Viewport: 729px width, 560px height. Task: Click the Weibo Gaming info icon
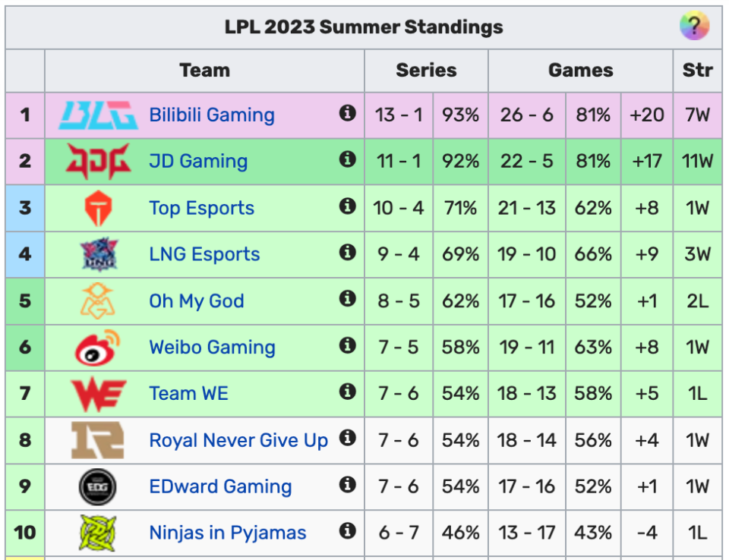[x=347, y=344]
